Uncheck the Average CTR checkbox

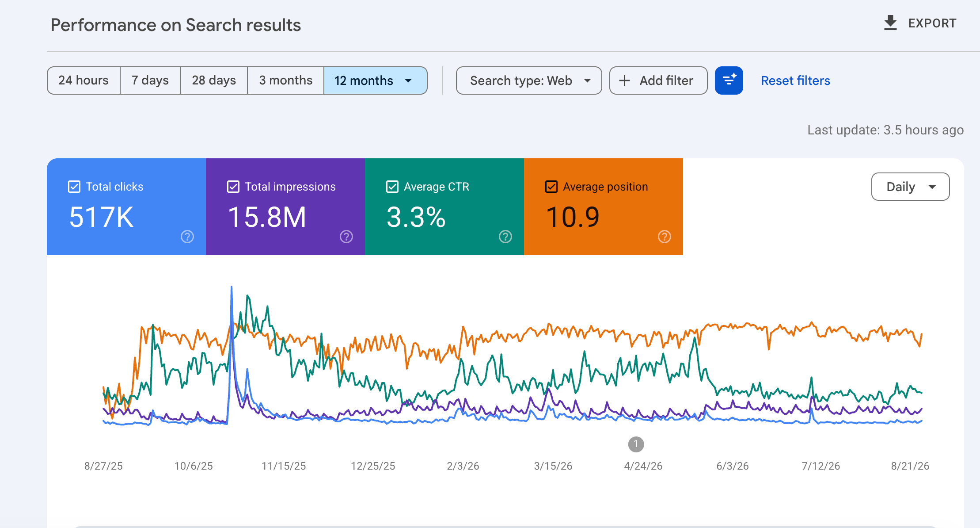392,187
